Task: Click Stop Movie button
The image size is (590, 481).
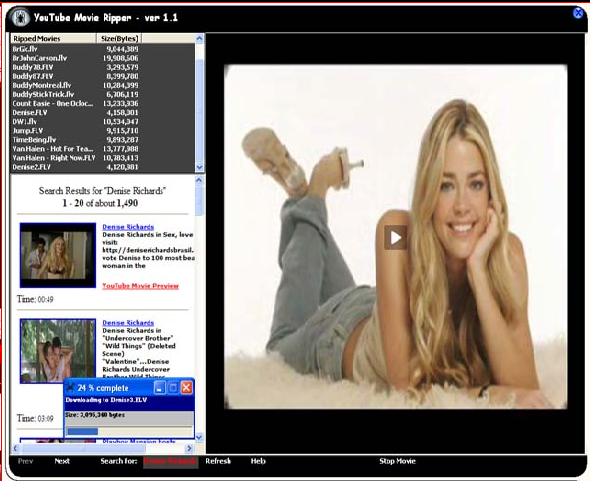Action: (x=397, y=461)
